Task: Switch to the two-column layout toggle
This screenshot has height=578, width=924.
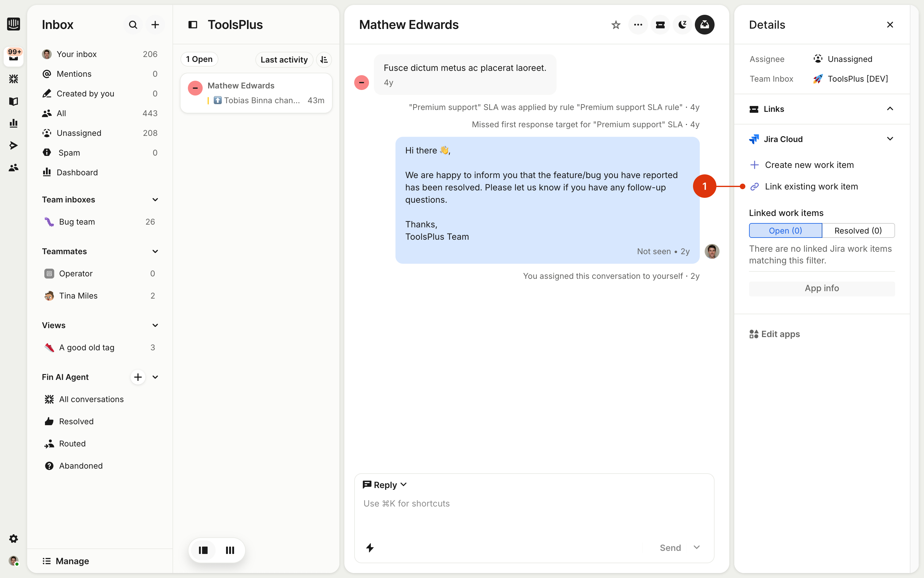Action: tap(203, 550)
